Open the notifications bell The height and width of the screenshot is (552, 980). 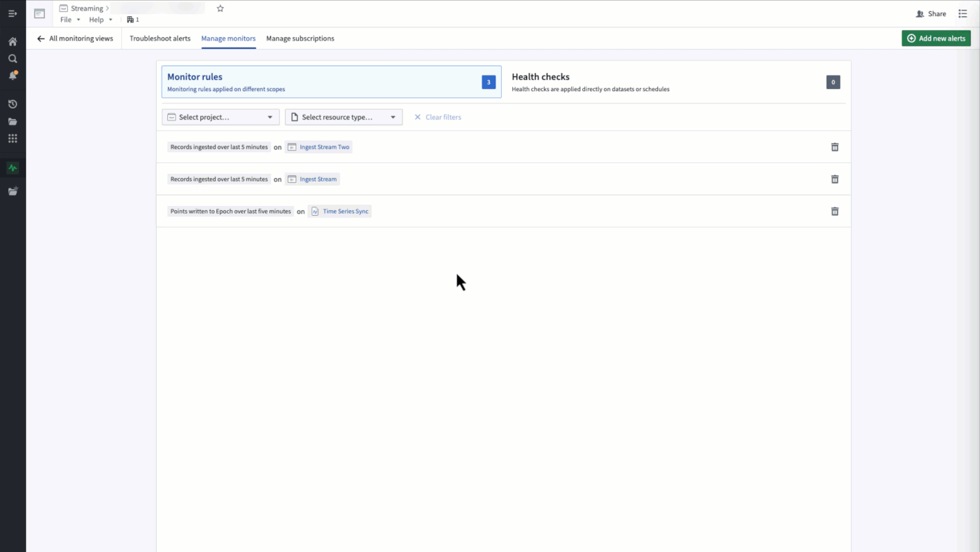click(13, 76)
